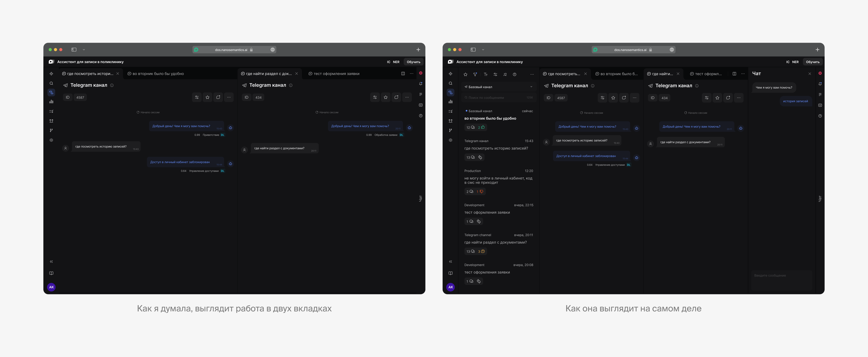The height and width of the screenshot is (357, 868).
Task: Click keyboard chat icon in right window right rail
Action: click(x=820, y=105)
